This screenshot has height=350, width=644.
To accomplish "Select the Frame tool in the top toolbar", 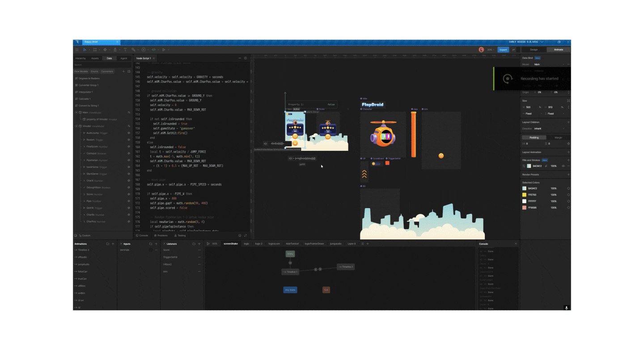I will coord(95,50).
